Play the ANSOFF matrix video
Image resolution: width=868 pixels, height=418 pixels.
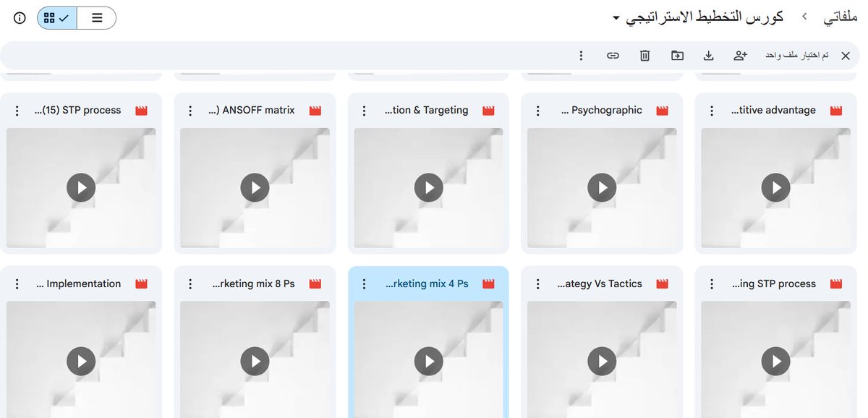point(255,188)
